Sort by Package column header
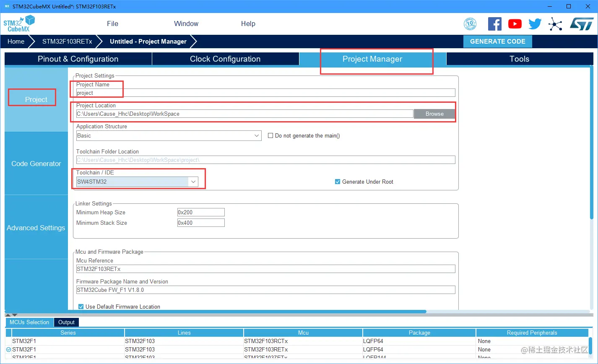The height and width of the screenshot is (364, 598). point(419,333)
